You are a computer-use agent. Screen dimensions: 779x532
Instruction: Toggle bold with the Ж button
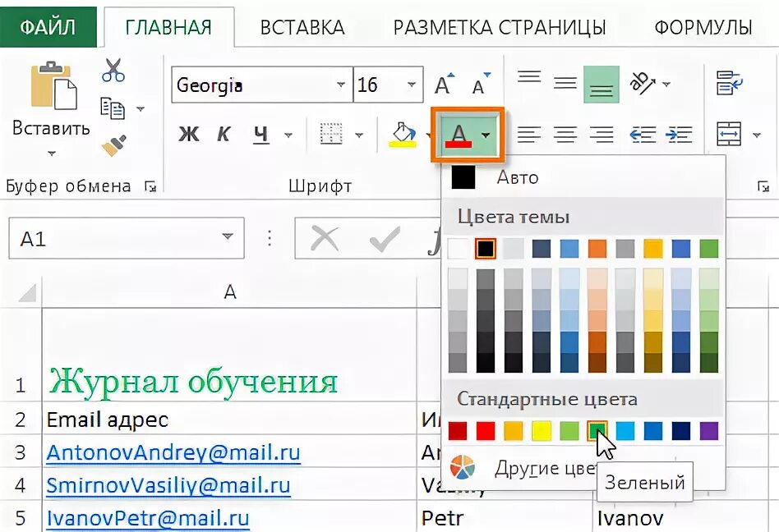point(188,134)
